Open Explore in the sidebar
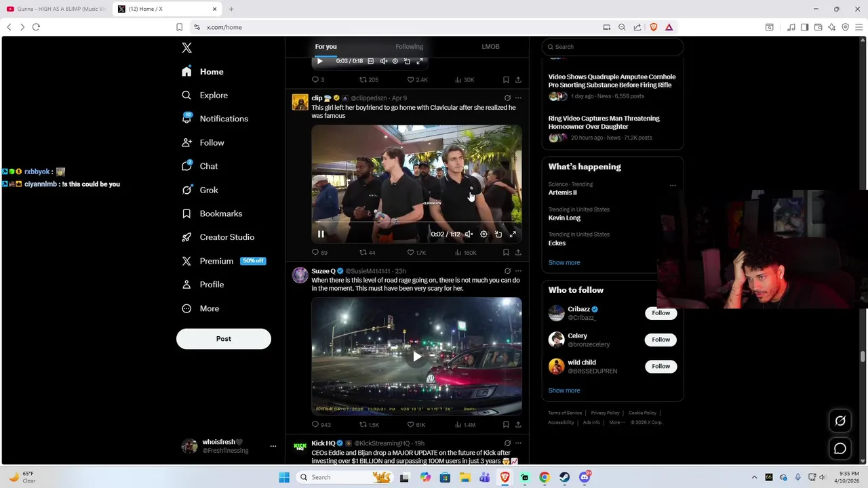The image size is (868, 488). (205, 96)
